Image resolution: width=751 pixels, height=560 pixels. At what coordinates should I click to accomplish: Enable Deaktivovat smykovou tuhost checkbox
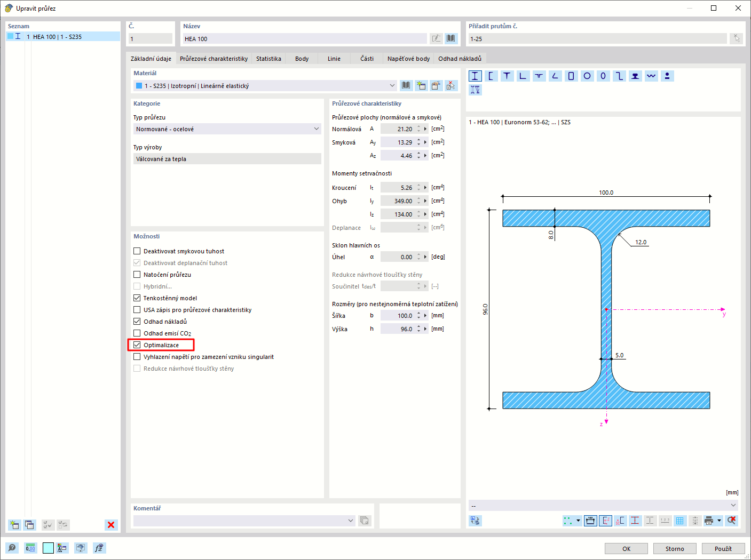click(x=137, y=251)
